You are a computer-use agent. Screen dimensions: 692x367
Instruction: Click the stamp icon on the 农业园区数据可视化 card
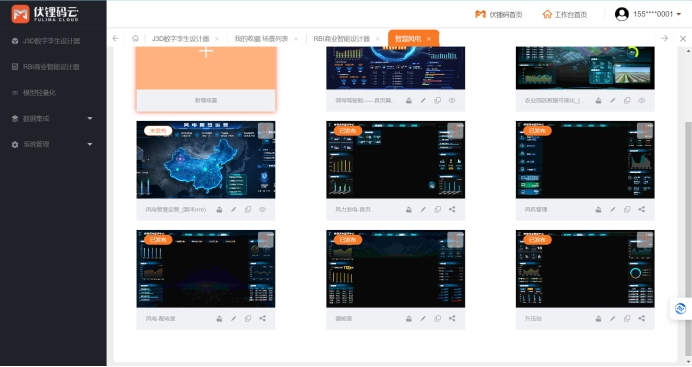click(598, 101)
